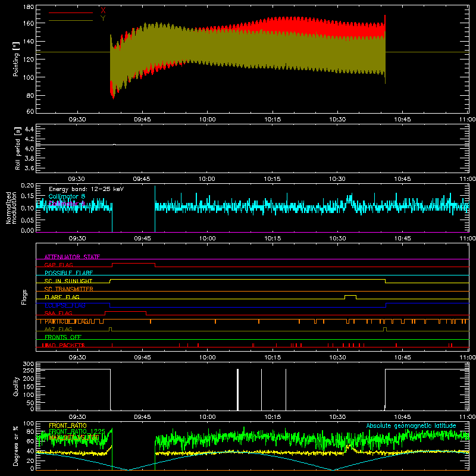Click the GAP_FLAG label
476x476 pixels.
(58, 265)
